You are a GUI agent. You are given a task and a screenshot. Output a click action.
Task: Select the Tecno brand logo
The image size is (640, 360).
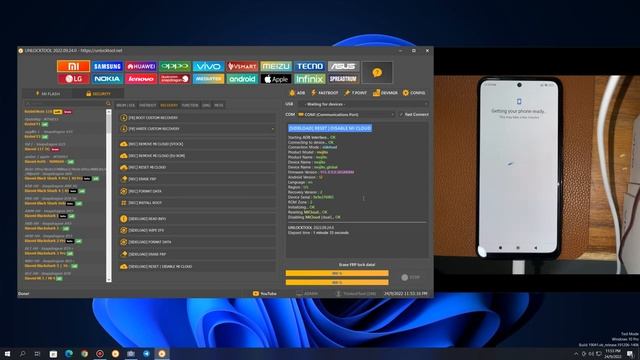point(309,66)
